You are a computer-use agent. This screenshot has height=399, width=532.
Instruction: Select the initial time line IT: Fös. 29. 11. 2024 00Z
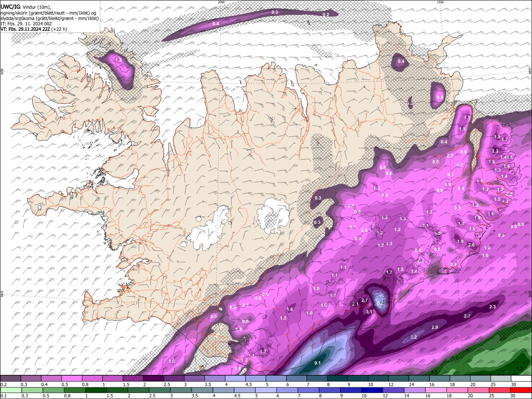(26, 24)
